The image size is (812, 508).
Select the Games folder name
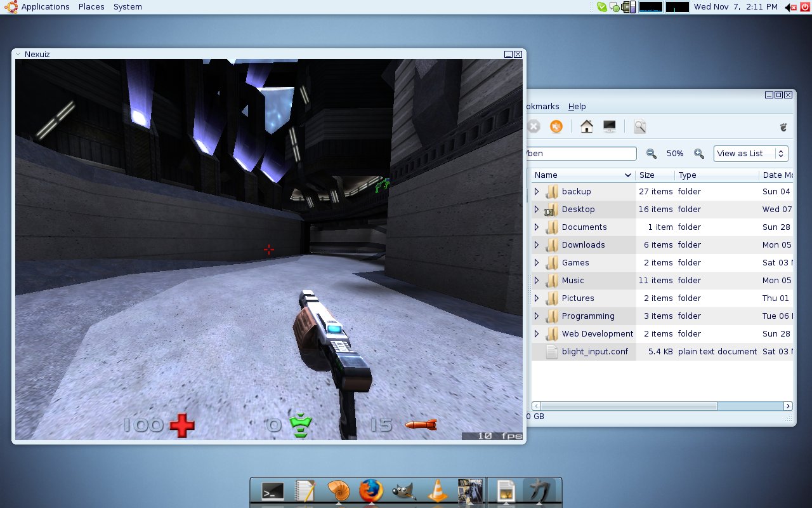coord(575,262)
